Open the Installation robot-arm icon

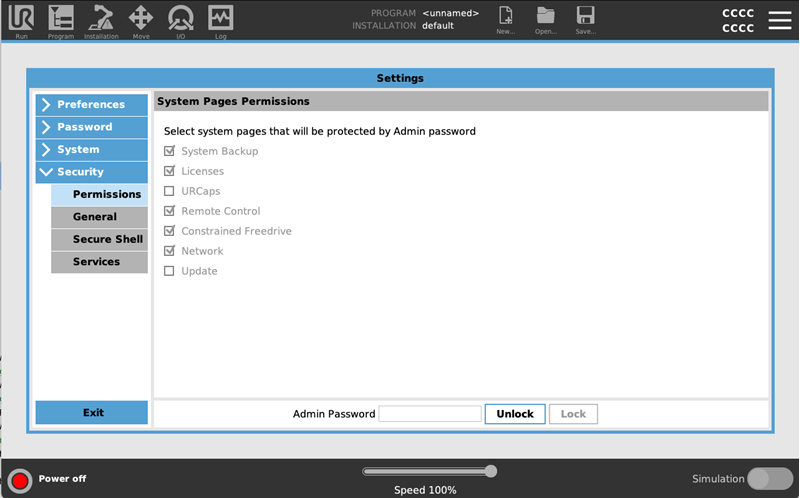click(x=101, y=18)
